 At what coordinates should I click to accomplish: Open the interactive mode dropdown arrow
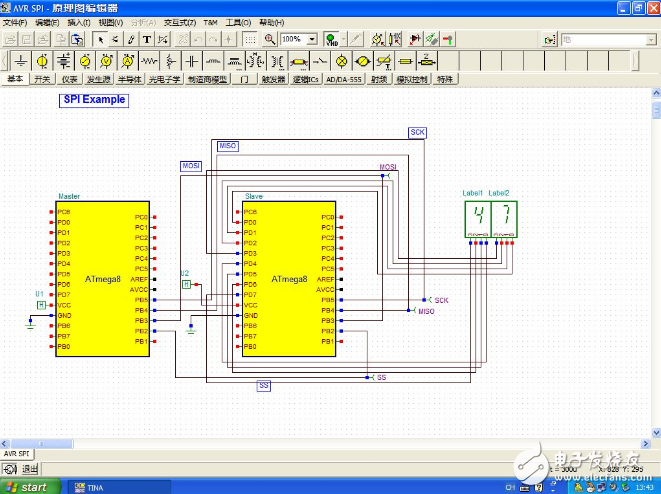(344, 39)
